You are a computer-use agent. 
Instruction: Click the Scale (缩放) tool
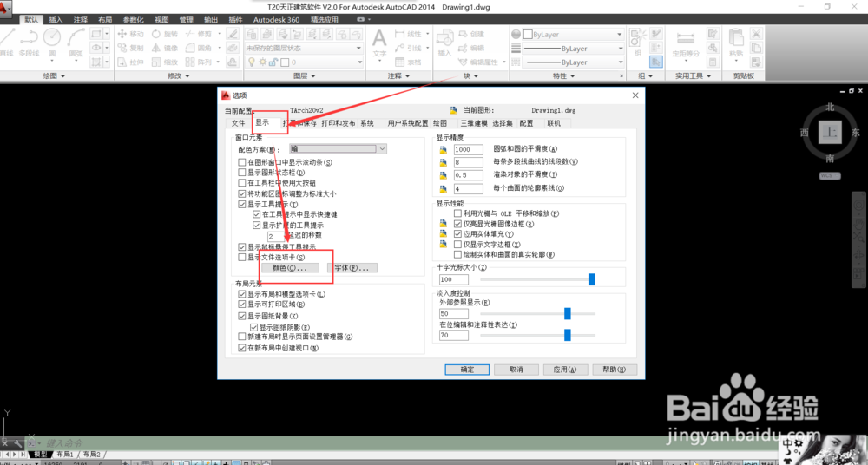pos(165,62)
